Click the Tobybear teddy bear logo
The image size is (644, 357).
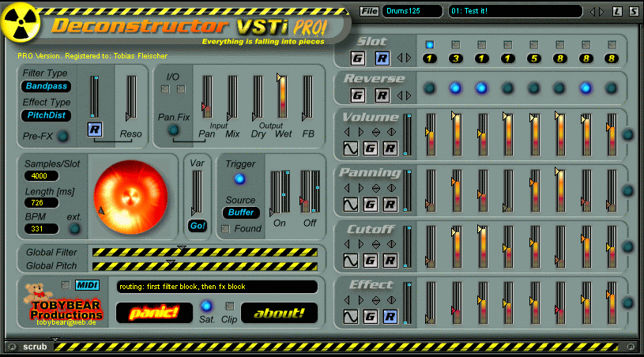[38, 292]
